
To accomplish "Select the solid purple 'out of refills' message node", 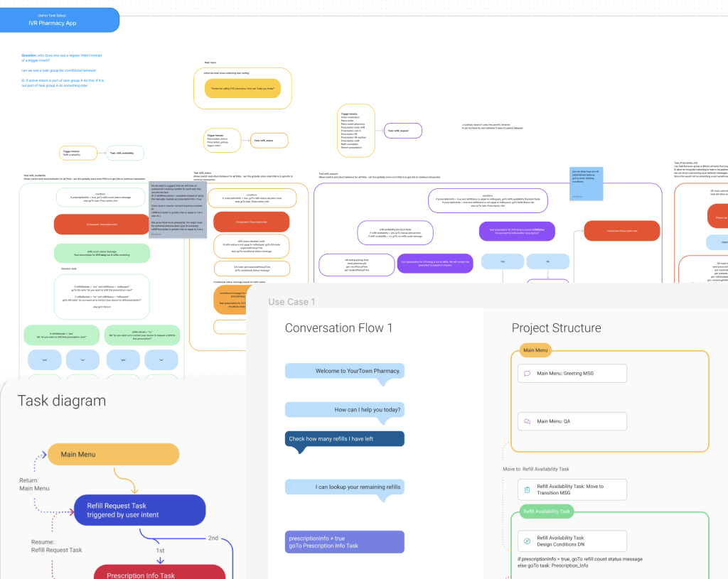I will 435,264.
